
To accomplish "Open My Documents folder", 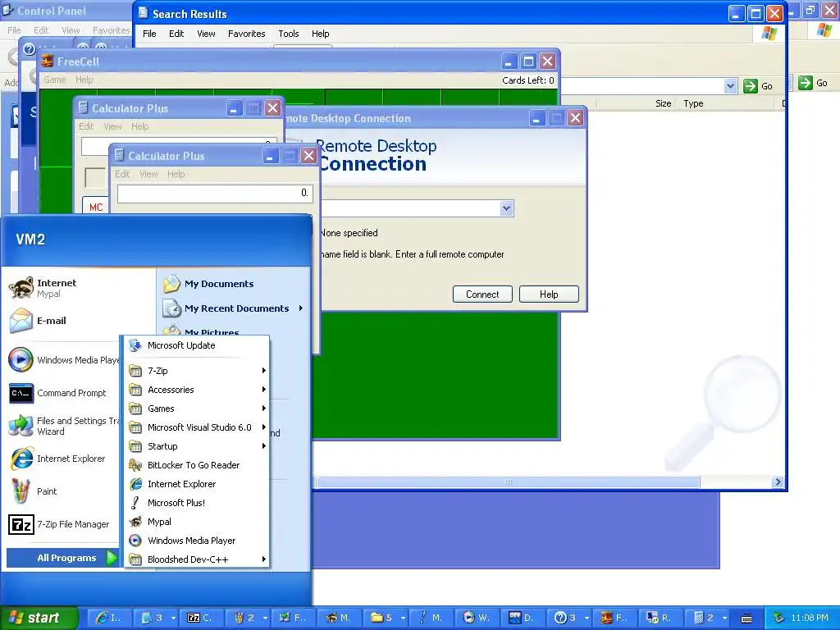I will click(x=209, y=284).
